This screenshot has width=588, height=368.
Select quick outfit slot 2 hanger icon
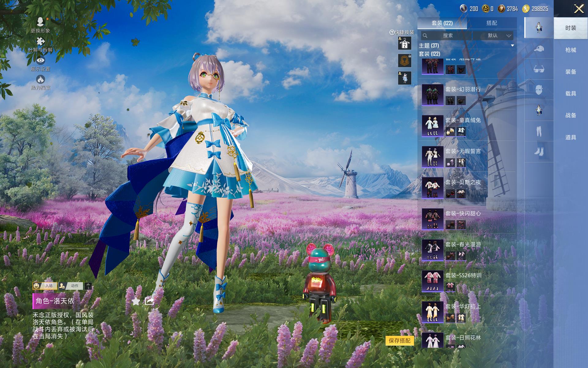coord(405,43)
